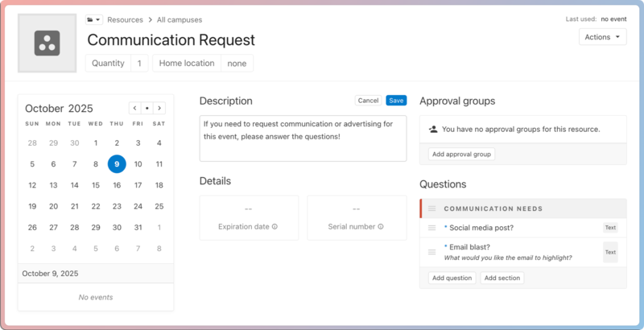Open the folder dropdown in breadcrumb
Image resolution: width=644 pixels, height=330 pixels.
93,19
